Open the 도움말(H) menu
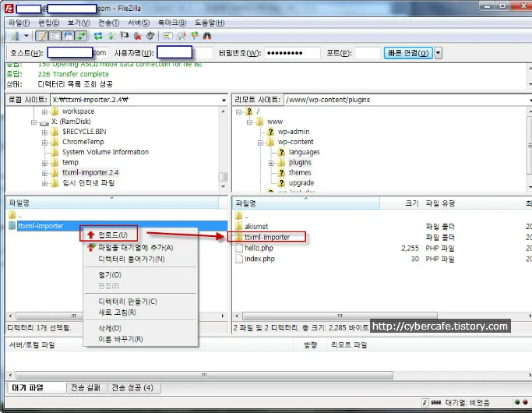This screenshot has height=413, width=532. point(210,23)
